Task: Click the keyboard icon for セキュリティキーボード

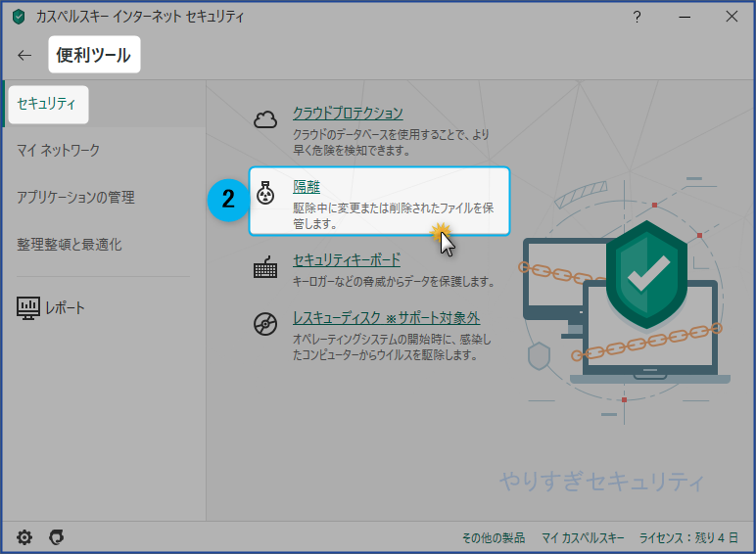Action: click(265, 267)
